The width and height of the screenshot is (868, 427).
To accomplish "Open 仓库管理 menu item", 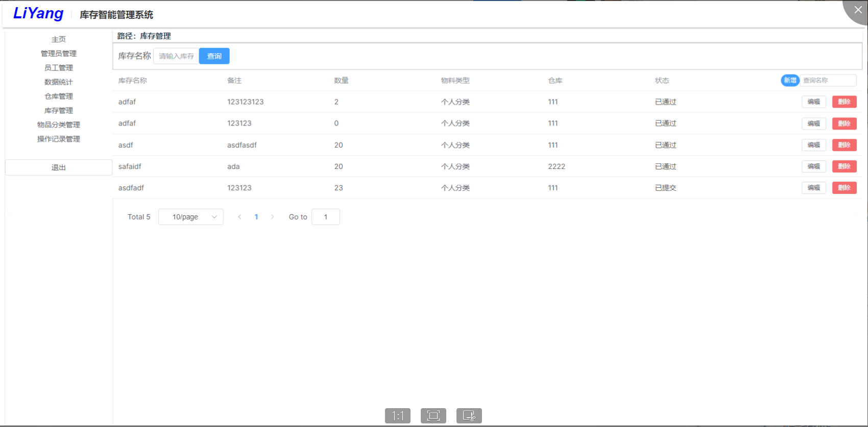I will click(59, 96).
